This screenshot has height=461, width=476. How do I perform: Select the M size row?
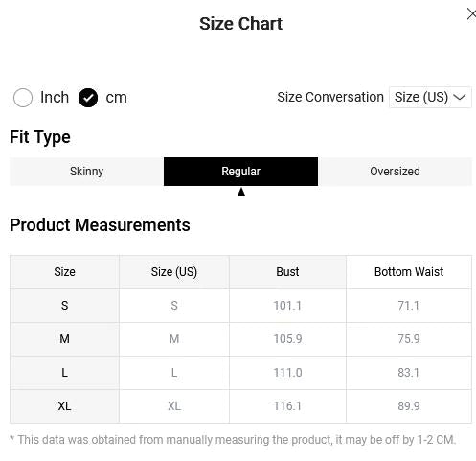(240, 339)
